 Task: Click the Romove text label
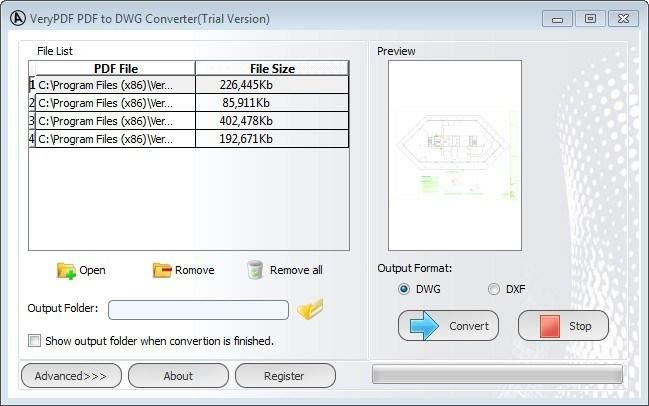click(195, 270)
